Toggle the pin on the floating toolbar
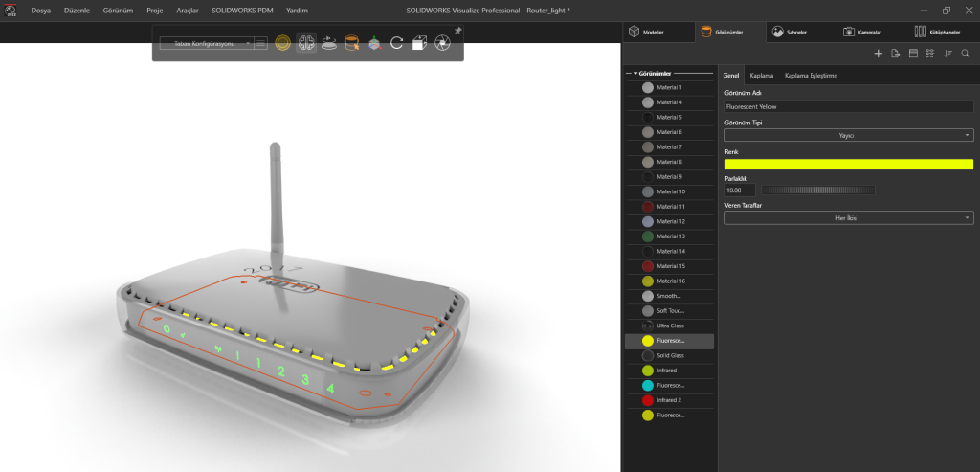Image resolution: width=980 pixels, height=472 pixels. click(457, 31)
